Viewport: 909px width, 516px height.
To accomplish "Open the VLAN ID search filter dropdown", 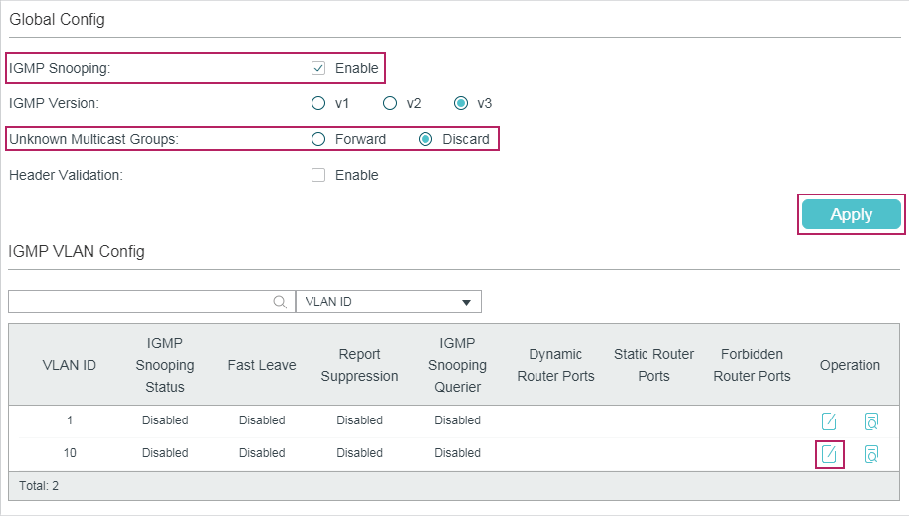I will 389,302.
